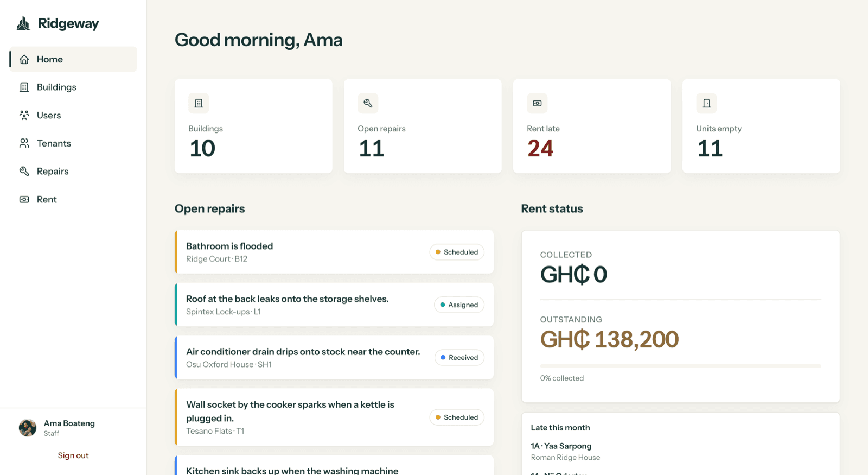Open the Tenants section label
This screenshot has width=868, height=475.
(54, 143)
